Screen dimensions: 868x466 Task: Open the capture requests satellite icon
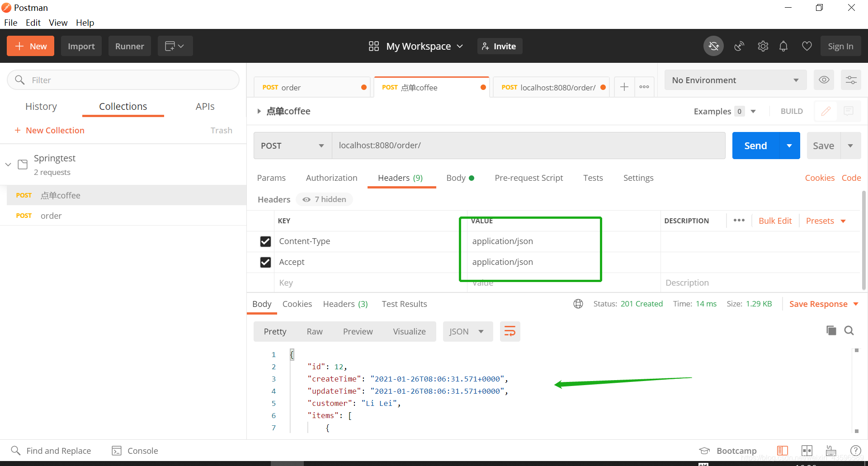[x=739, y=46]
